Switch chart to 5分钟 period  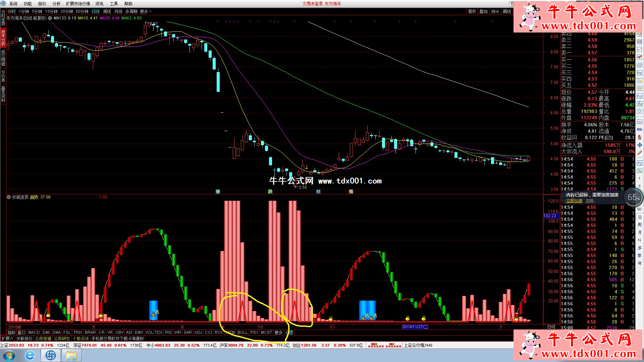37,11
